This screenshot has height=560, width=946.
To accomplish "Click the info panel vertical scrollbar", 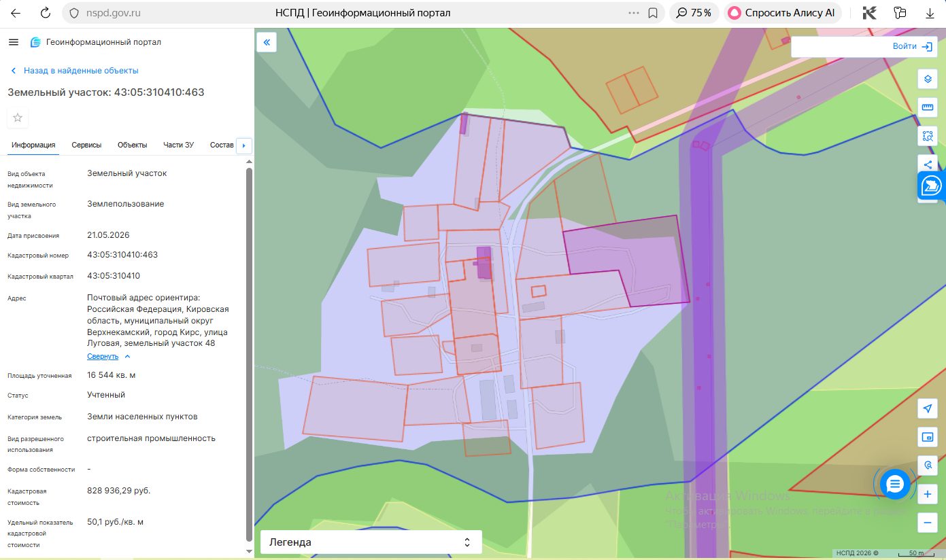I will pyautogui.click(x=249, y=353).
